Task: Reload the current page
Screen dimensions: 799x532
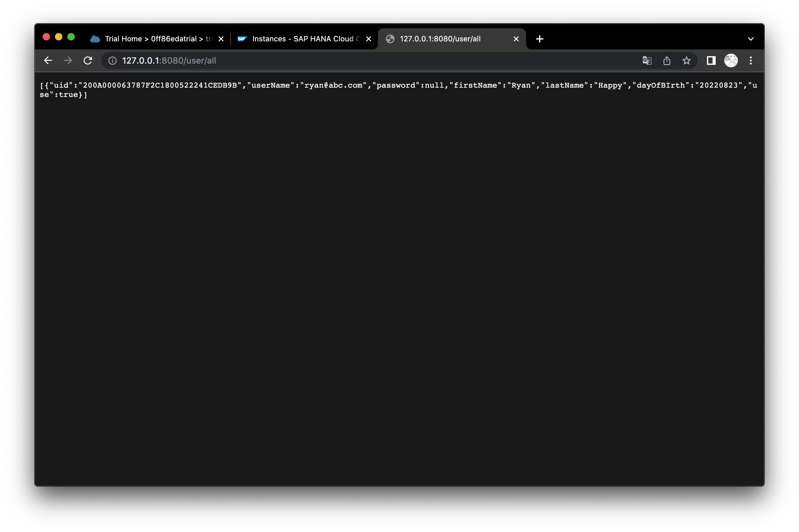Action: point(88,60)
